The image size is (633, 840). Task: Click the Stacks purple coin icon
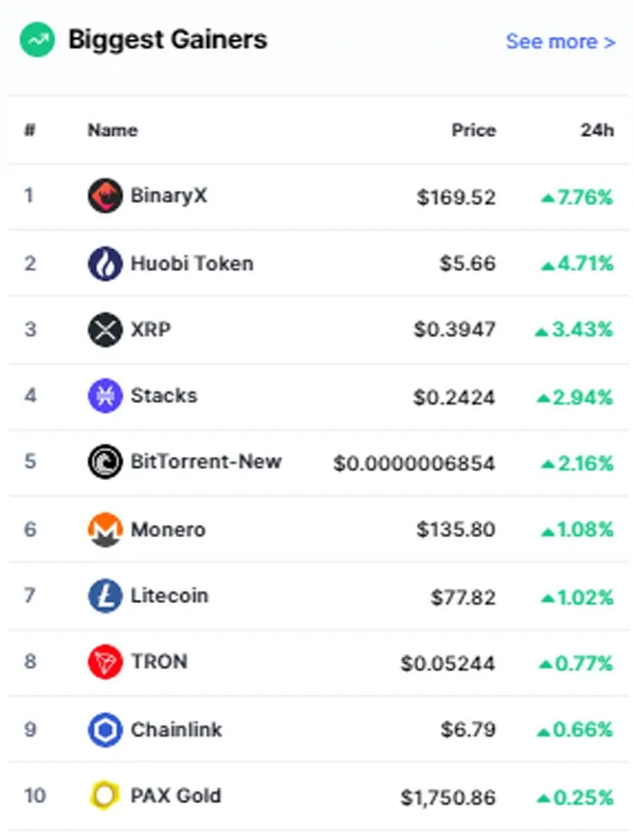[x=105, y=396]
